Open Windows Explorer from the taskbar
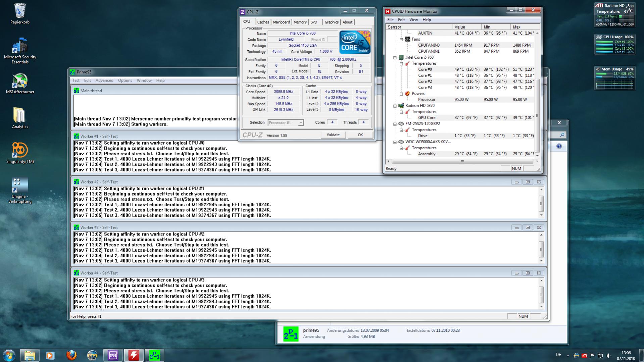The image size is (644, 362). [30, 355]
